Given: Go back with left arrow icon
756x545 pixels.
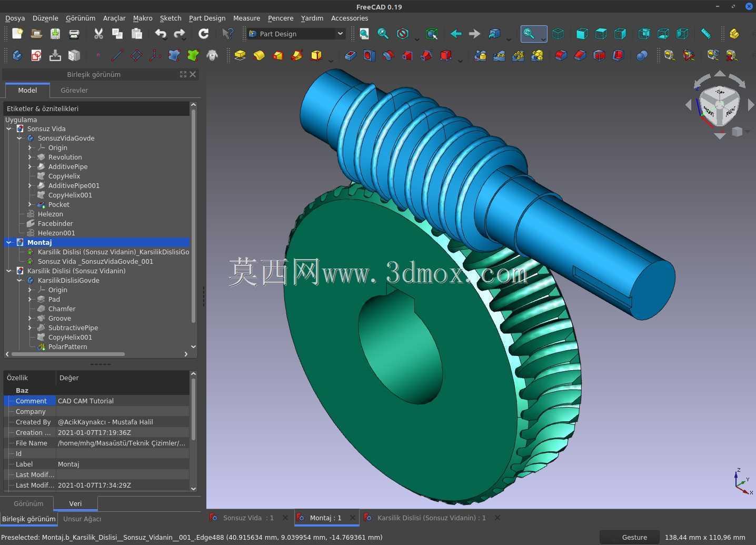Looking at the screenshot, I should click(x=456, y=34).
